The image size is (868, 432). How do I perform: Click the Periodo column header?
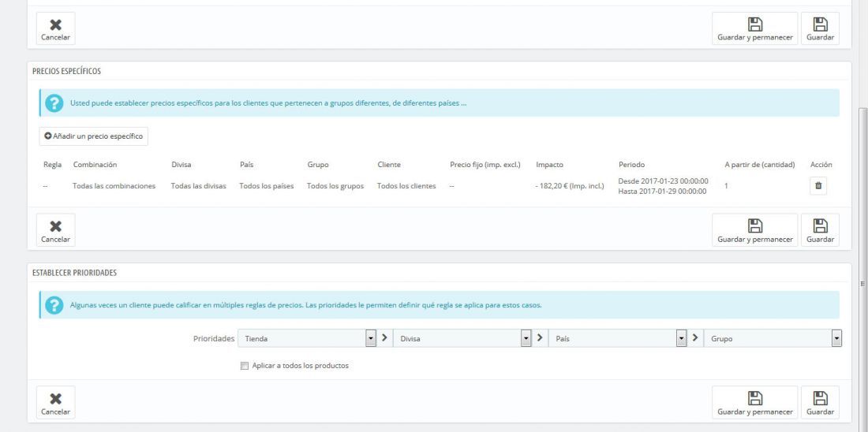click(631, 165)
